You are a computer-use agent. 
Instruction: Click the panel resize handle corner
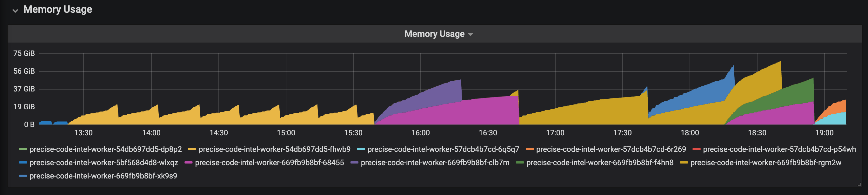[x=859, y=185]
